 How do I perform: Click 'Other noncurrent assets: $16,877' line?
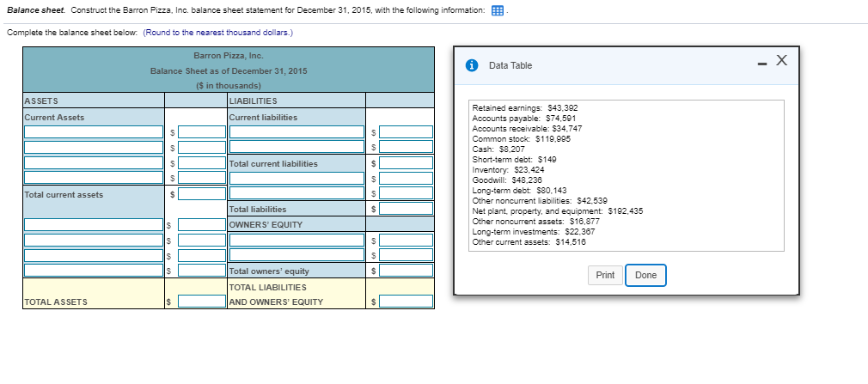[x=536, y=222]
